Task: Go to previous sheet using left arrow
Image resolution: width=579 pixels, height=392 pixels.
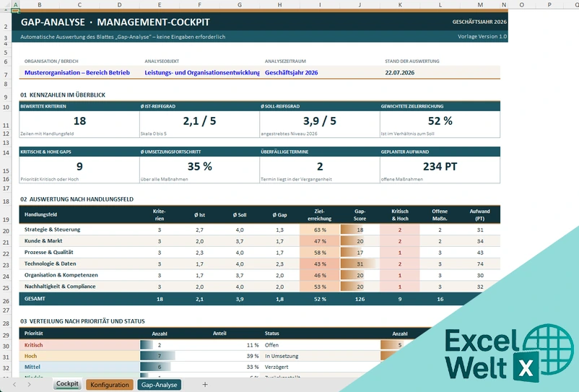Action: coord(14,385)
